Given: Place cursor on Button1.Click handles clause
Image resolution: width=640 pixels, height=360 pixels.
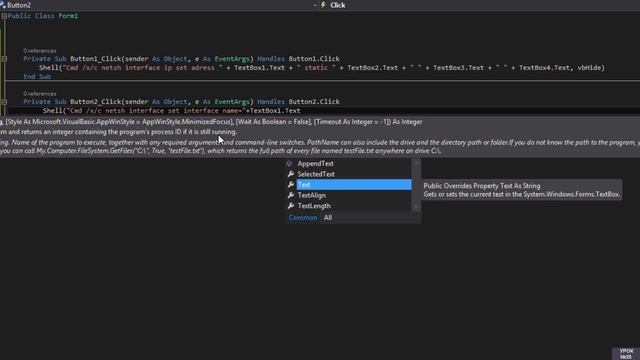Looking at the screenshot, I should (x=314, y=59).
